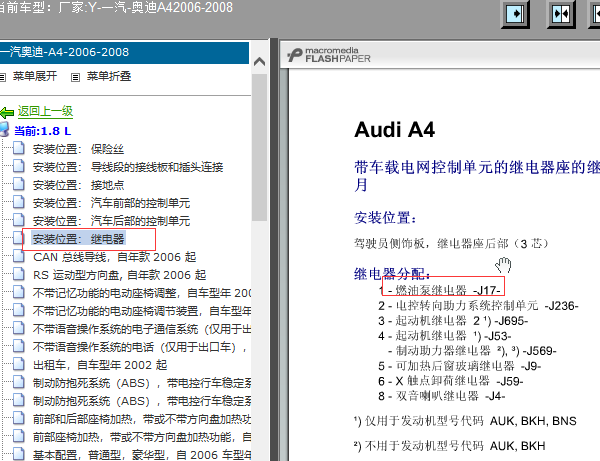Screen dimensions: 600x461
Task: Click document icon beside 汽车后部的控制单元
Action: point(19,220)
